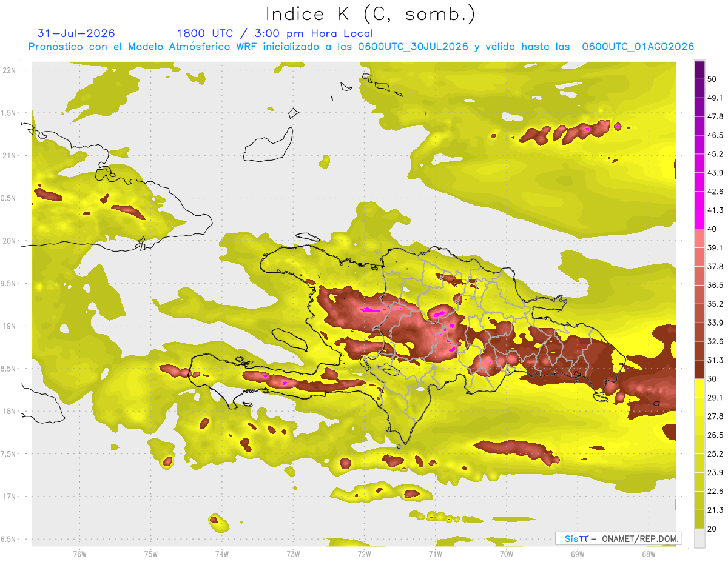Click the "46.5" color scale label
Viewport: 728px width, 562px height.
[x=714, y=135]
